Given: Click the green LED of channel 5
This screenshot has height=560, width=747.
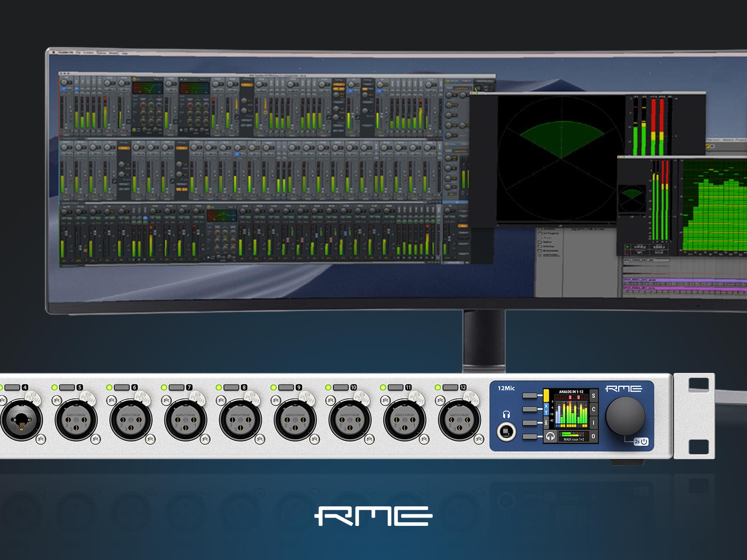Looking at the screenshot, I should click(x=55, y=387).
